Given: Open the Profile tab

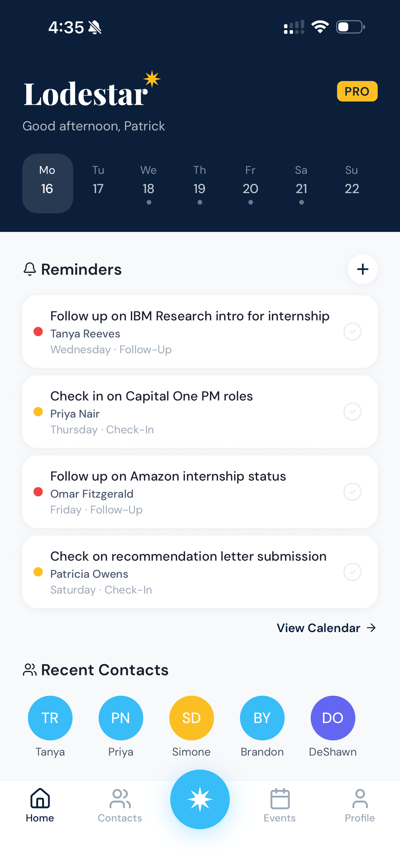Looking at the screenshot, I should [x=360, y=805].
